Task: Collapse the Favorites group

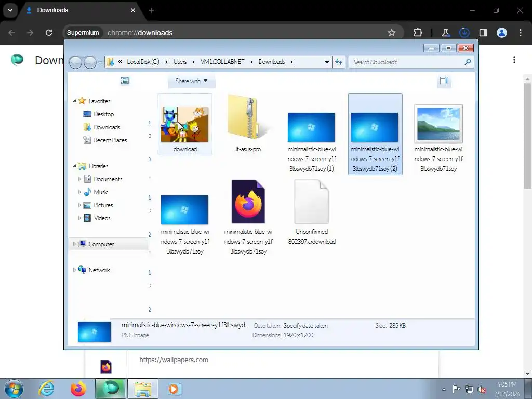Action: [74, 101]
